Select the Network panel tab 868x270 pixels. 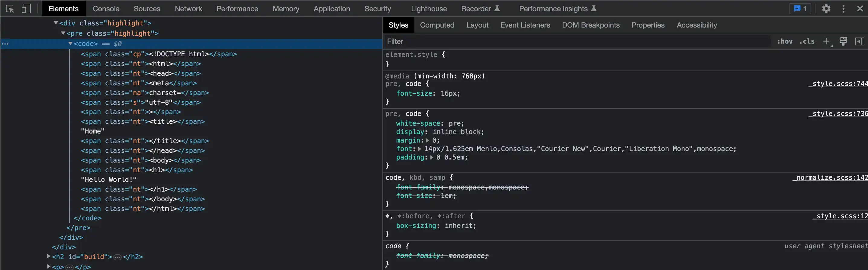coord(188,9)
